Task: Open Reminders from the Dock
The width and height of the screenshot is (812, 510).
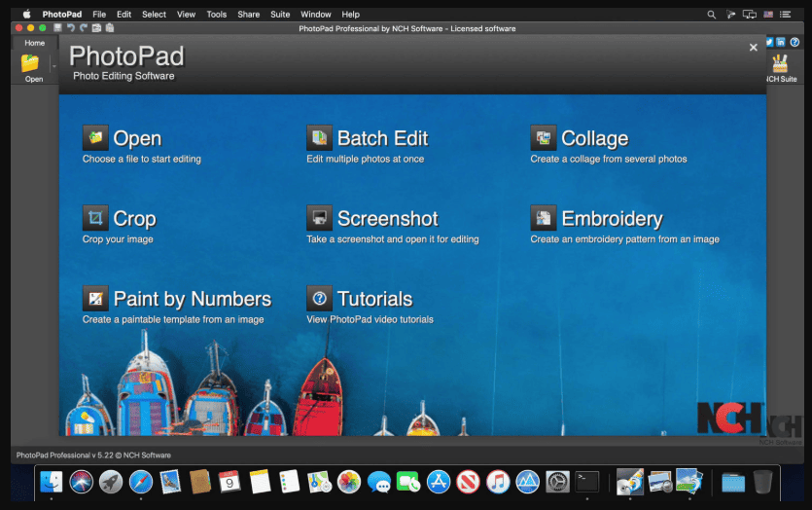Action: click(290, 482)
